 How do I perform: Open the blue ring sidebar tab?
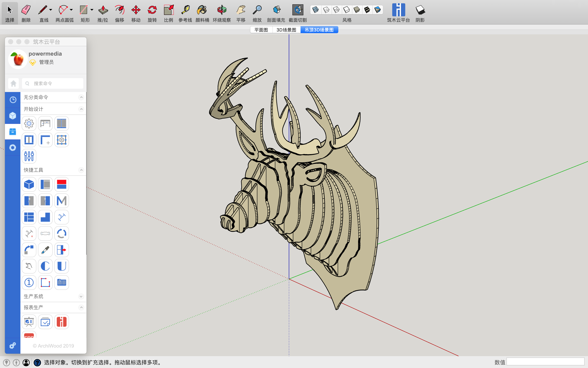(13, 148)
